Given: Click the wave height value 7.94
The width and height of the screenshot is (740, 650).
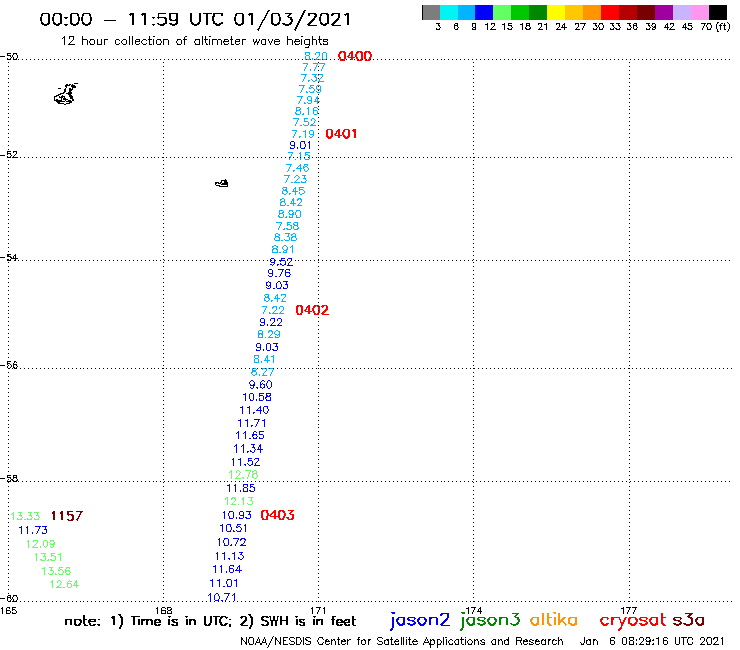Looking at the screenshot, I should point(308,100).
